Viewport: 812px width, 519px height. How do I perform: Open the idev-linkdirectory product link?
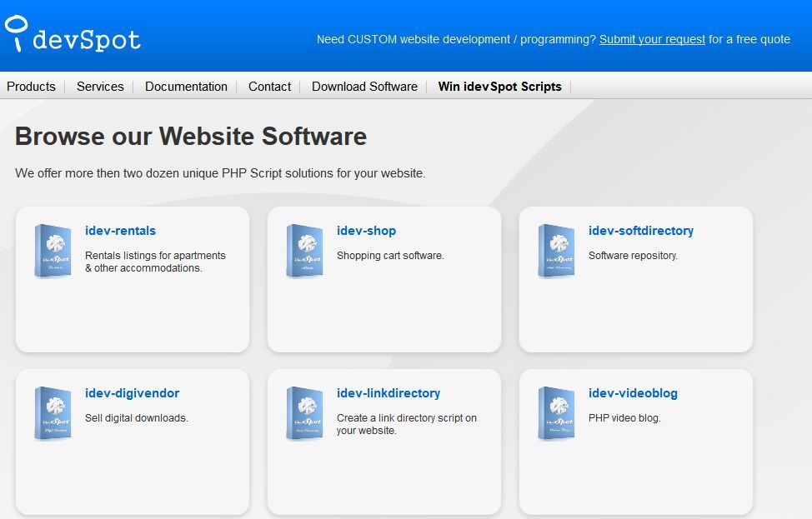tap(388, 393)
